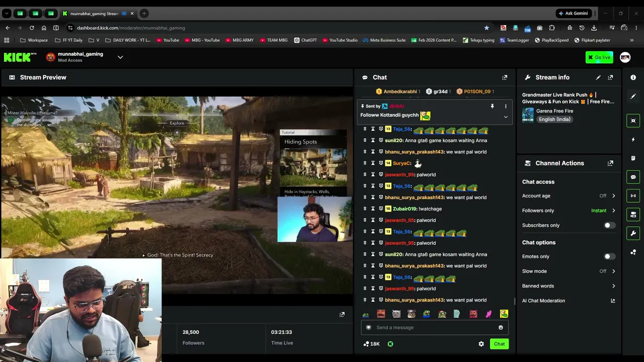Pop out the Chat panel

coord(505,77)
